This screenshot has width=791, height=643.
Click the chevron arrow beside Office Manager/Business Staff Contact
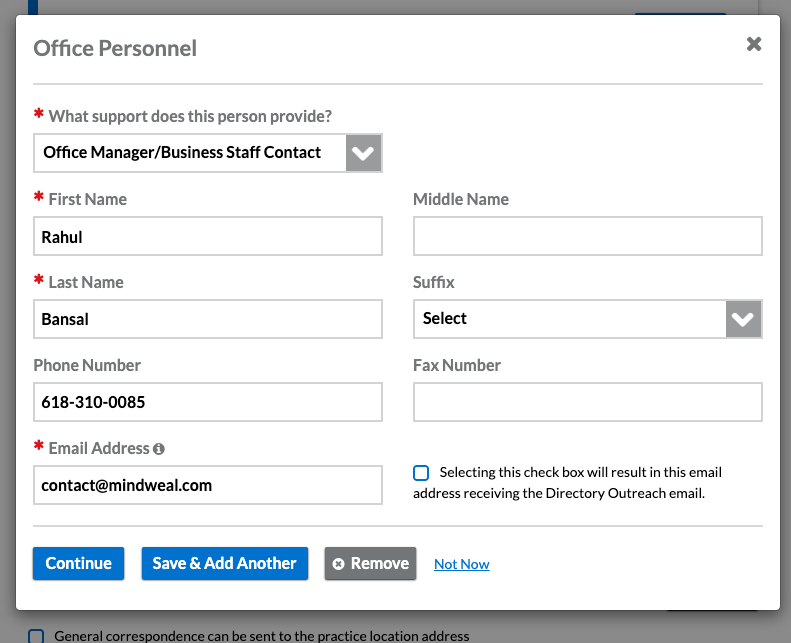(364, 153)
